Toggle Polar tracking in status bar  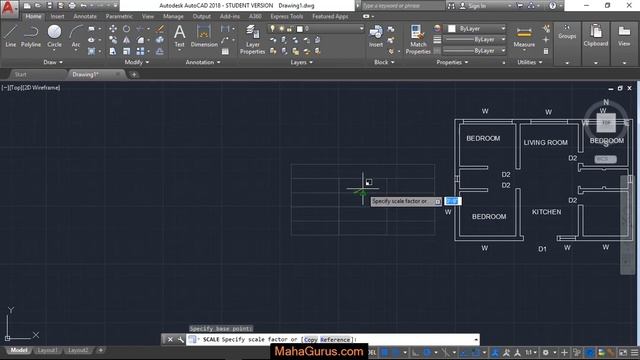[x=427, y=352]
